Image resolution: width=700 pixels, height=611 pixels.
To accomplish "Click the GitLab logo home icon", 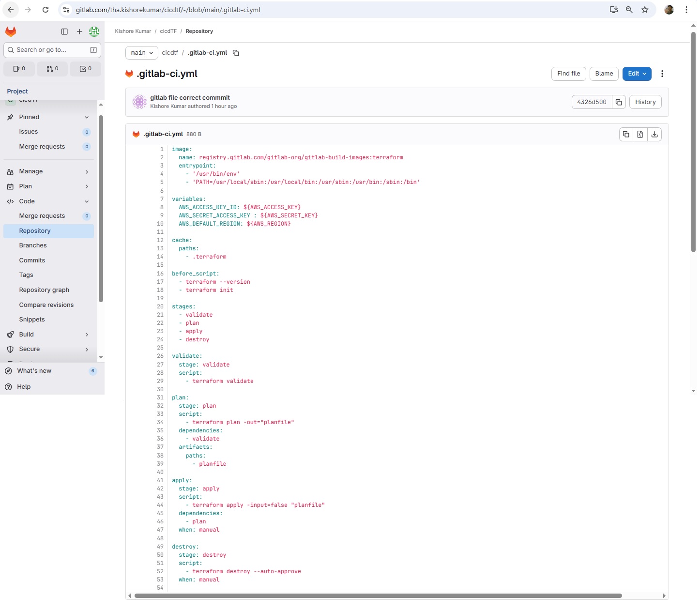I will pos(11,31).
